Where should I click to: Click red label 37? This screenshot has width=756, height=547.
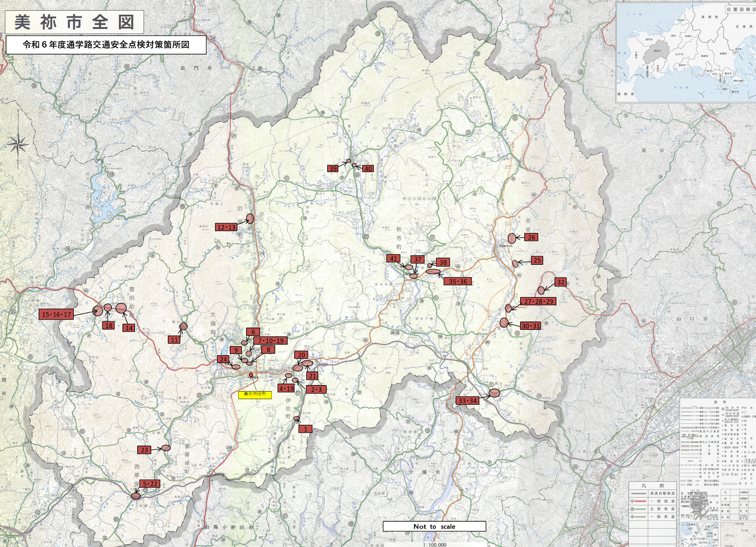pyautogui.click(x=418, y=260)
